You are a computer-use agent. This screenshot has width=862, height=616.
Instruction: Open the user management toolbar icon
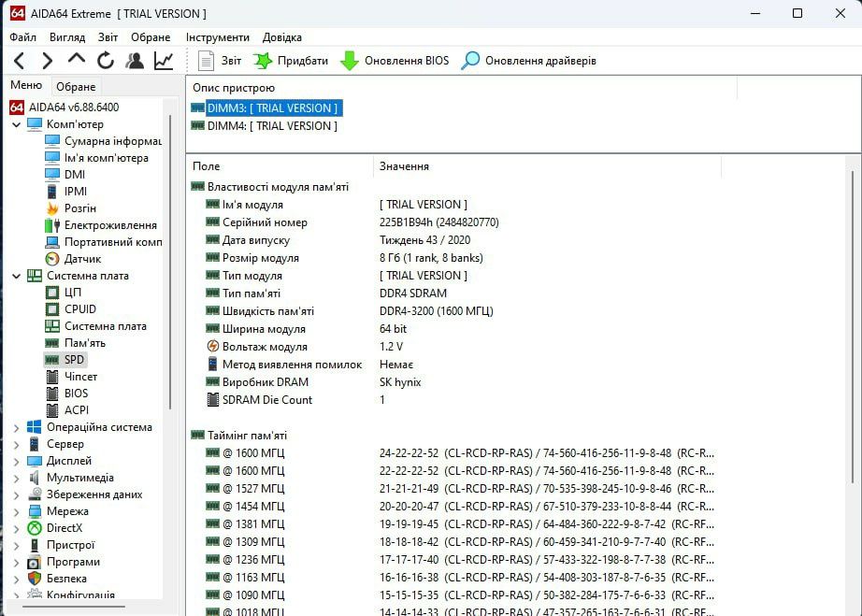click(135, 61)
